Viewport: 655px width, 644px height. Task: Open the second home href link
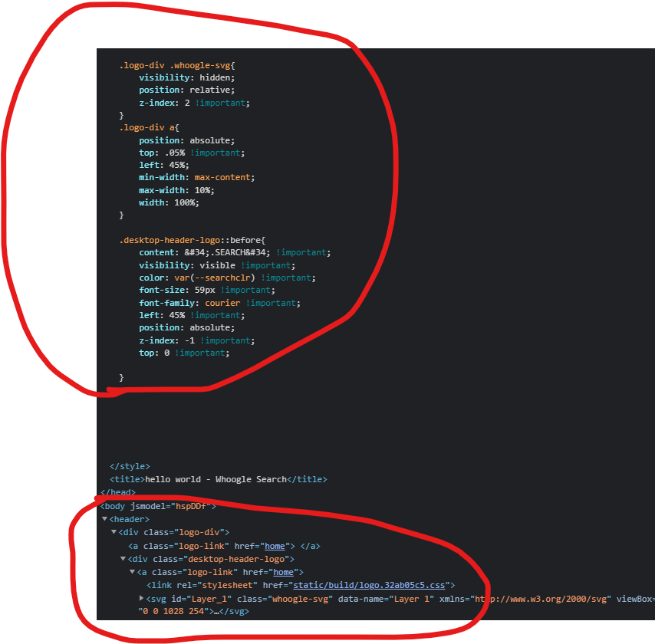[x=283, y=572]
